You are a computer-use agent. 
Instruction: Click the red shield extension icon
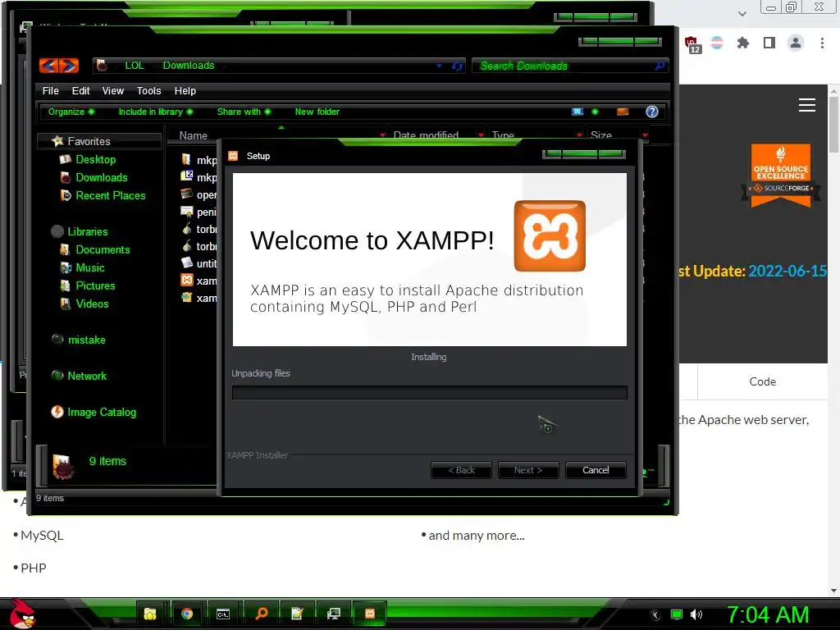692,43
